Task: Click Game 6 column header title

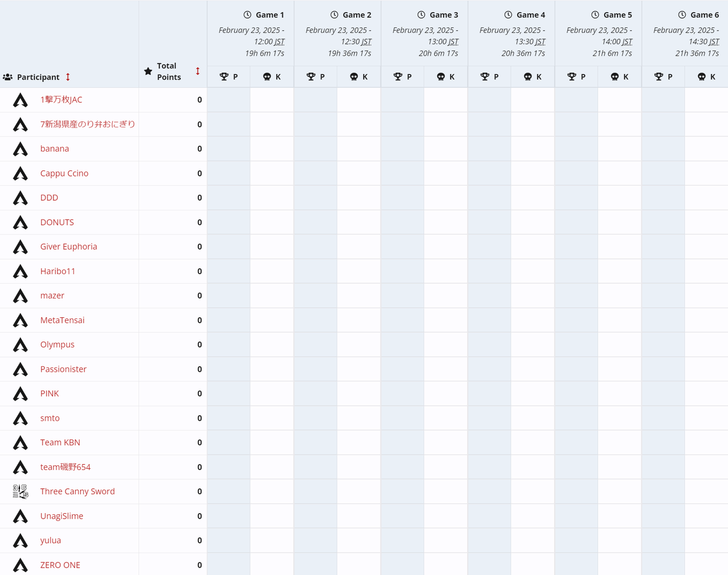Action: click(704, 15)
